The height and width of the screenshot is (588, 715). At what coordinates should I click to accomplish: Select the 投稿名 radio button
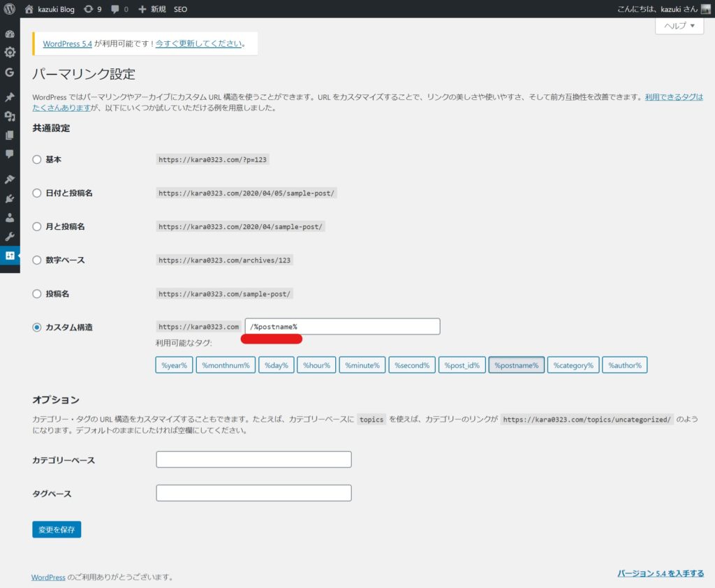pyautogui.click(x=37, y=294)
